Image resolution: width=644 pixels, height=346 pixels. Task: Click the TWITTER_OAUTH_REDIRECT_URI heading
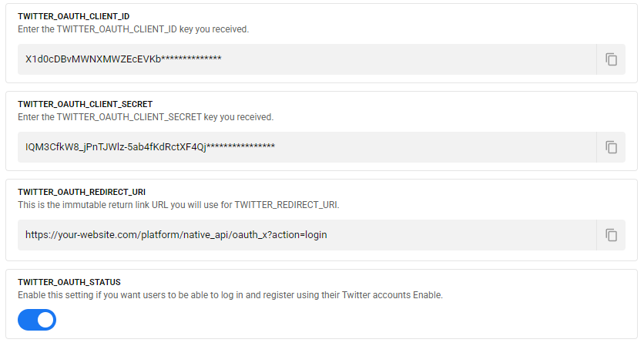(x=82, y=192)
